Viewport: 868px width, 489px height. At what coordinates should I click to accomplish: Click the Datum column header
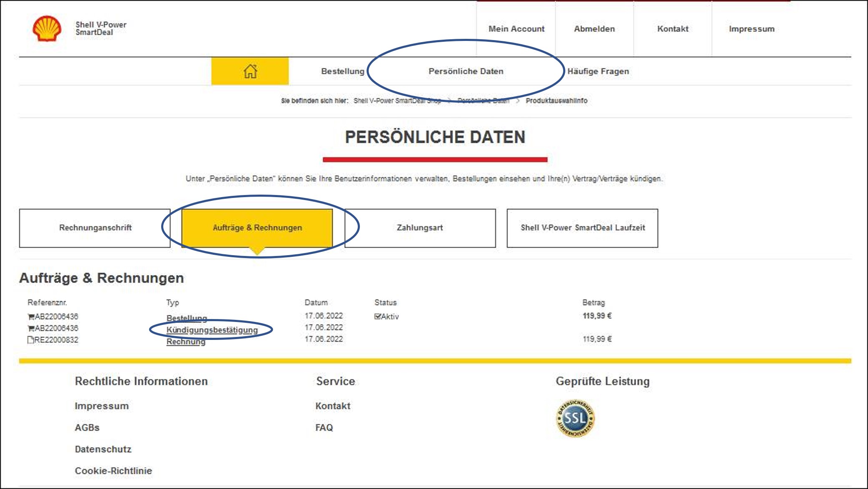[316, 302]
